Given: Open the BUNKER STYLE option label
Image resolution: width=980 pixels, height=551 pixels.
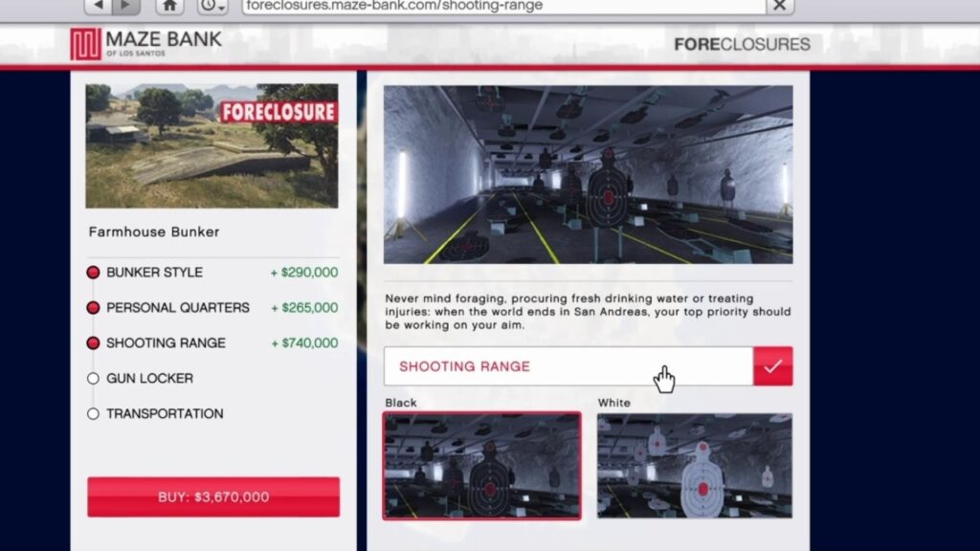Looking at the screenshot, I should [154, 273].
